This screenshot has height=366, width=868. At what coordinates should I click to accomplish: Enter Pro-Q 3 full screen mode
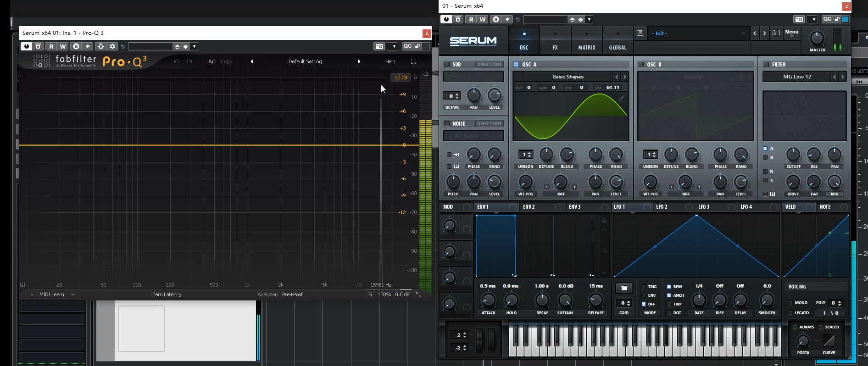tap(413, 61)
